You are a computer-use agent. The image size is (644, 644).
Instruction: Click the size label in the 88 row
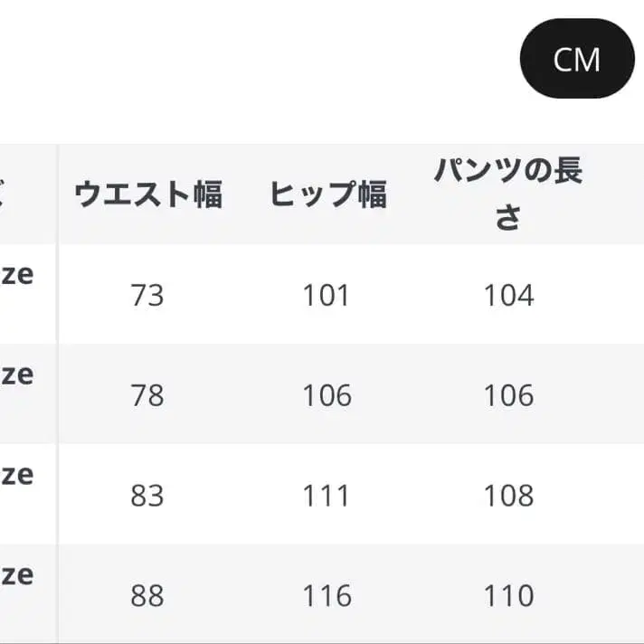coord(17,574)
